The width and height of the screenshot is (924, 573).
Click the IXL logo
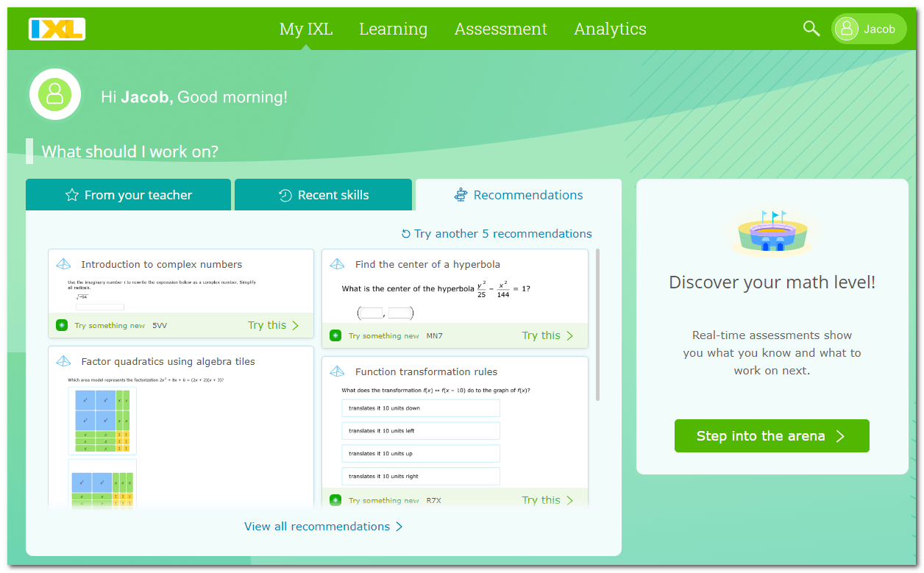coord(57,29)
